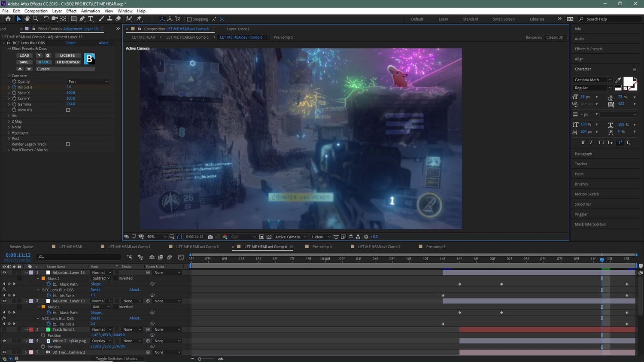Screen dimensions: 644x362
Task: Click the LICENSE button
Action: [67, 55]
